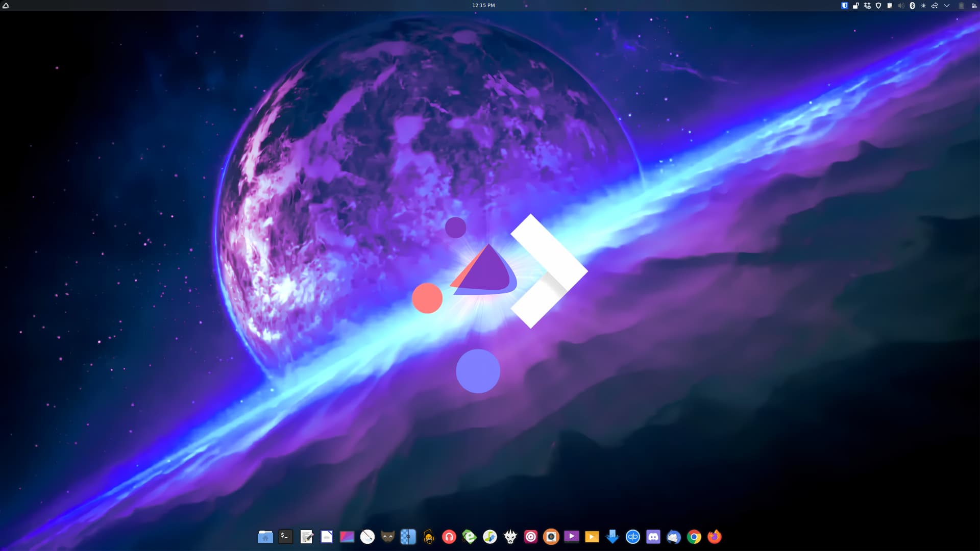Launch Discord from the dock
Viewport: 980px width, 551px height.
(653, 537)
